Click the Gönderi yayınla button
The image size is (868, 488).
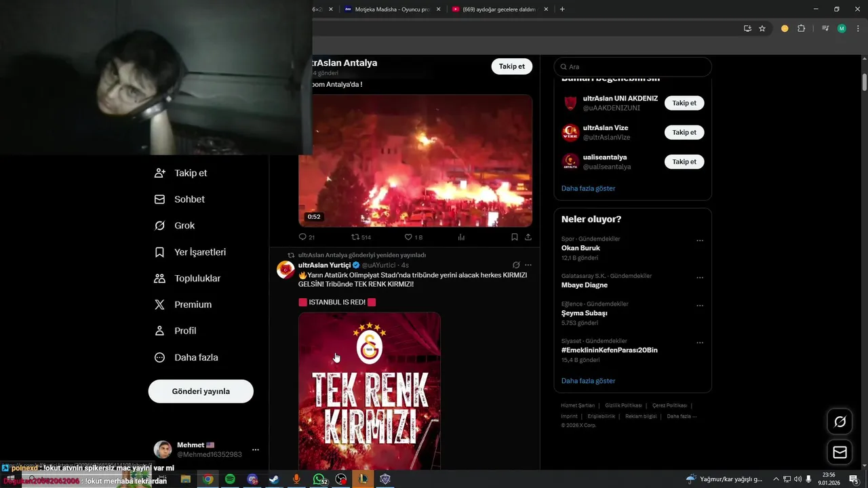coord(201,391)
